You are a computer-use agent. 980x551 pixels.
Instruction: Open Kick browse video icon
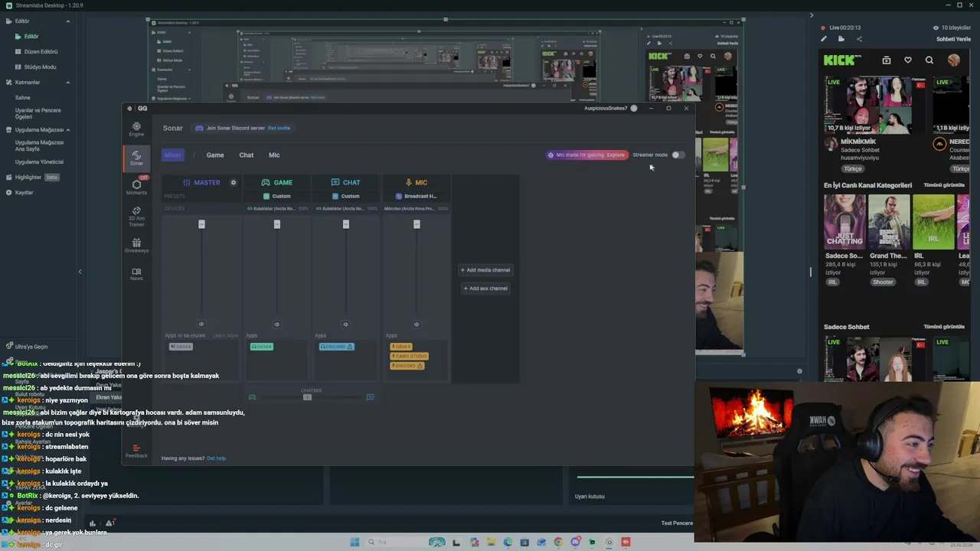pos(886,60)
